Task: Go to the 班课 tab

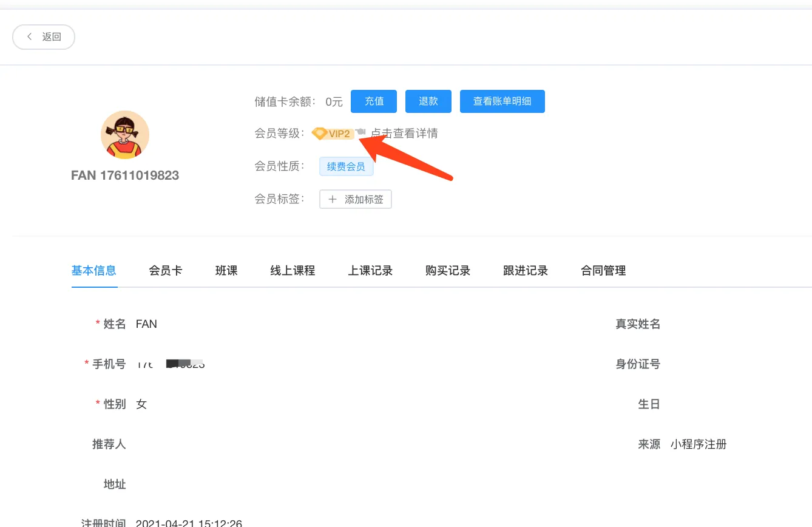Action: pyautogui.click(x=226, y=271)
